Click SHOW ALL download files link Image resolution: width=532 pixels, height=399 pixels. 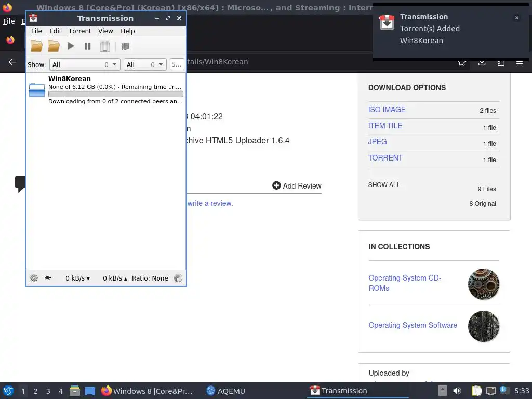(384, 184)
